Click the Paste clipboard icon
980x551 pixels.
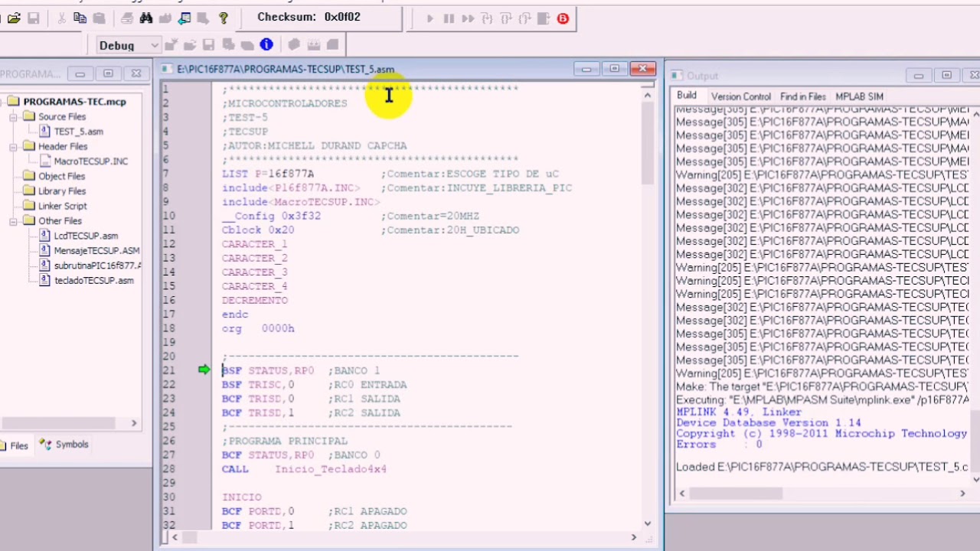tap(99, 18)
